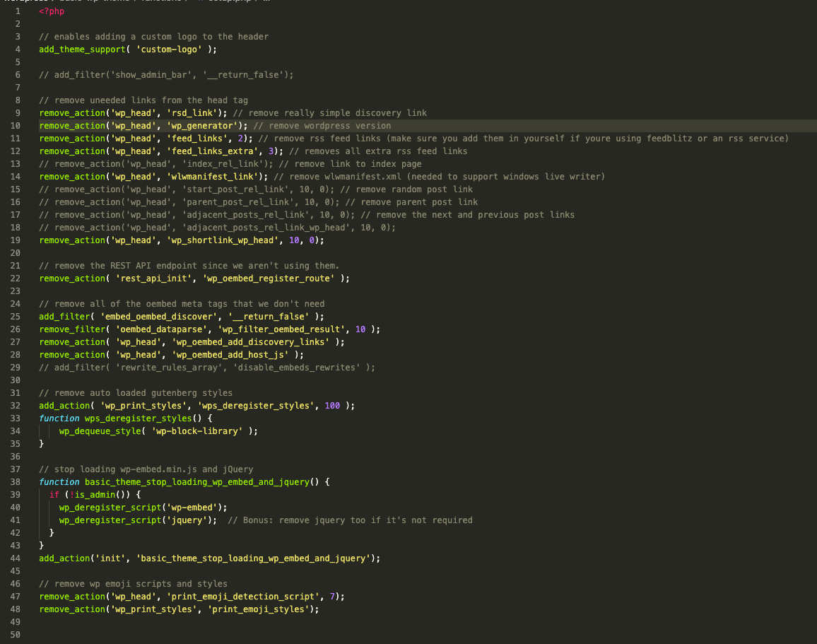Click the 'jquery' string on line 41
Viewport: 817px width, 644px height.
click(x=187, y=520)
